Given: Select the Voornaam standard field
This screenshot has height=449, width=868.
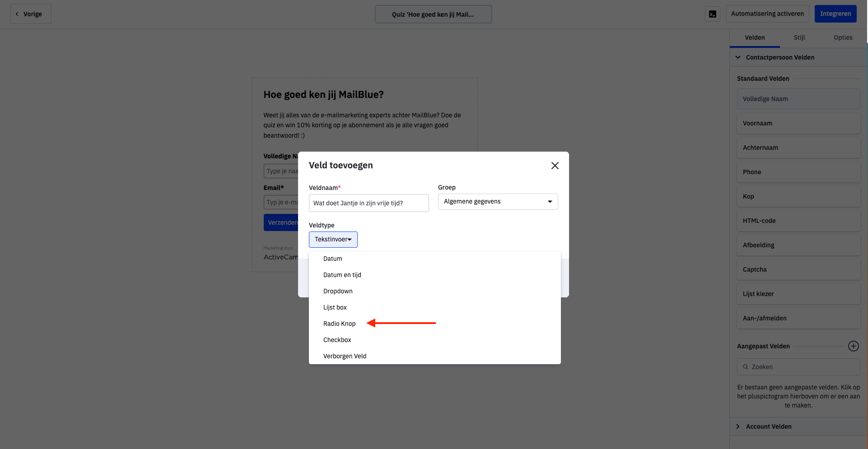Looking at the screenshot, I should [x=798, y=123].
